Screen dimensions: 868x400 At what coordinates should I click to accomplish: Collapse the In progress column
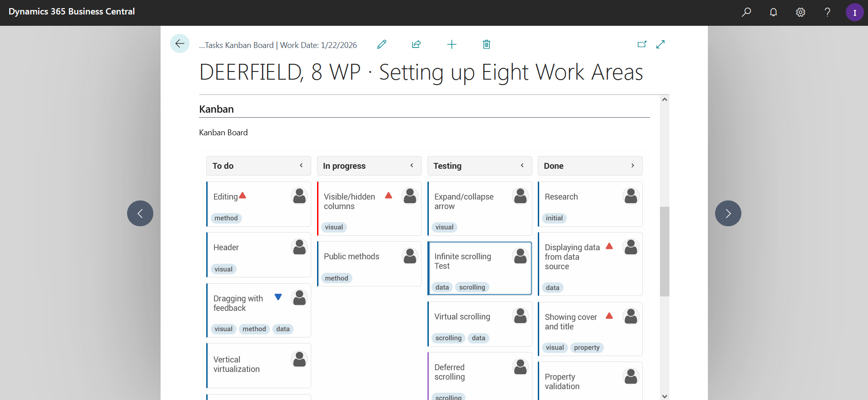tap(412, 166)
